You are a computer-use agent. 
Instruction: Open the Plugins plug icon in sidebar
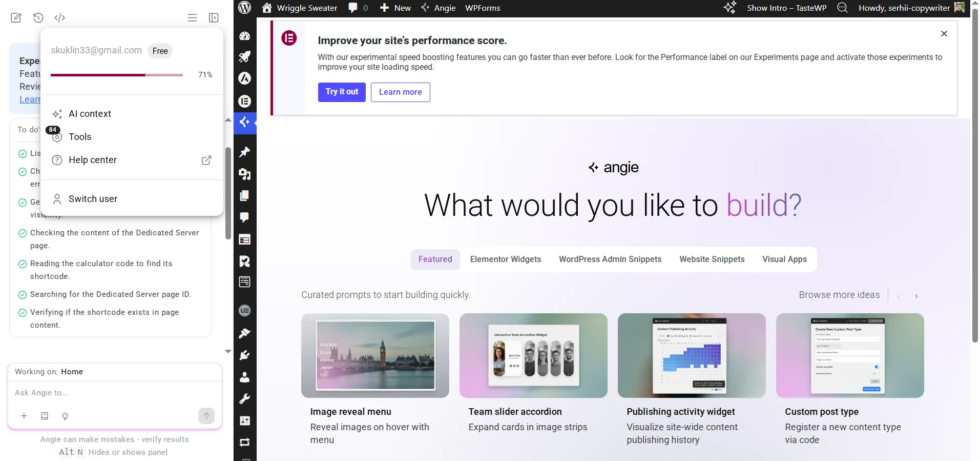245,355
